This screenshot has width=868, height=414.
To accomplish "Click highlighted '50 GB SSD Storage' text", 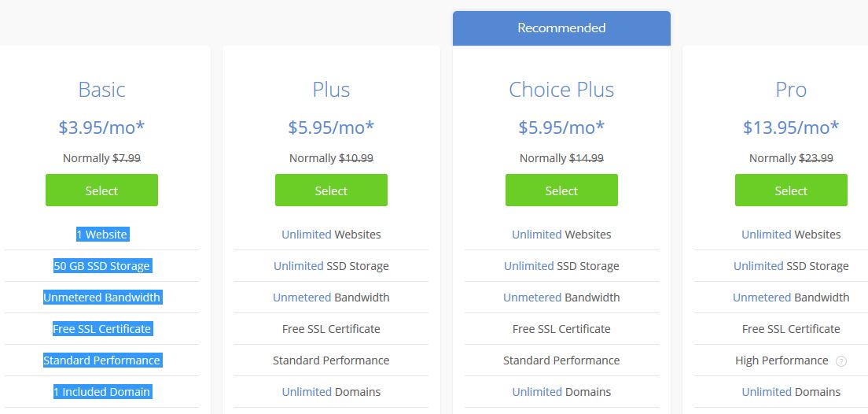I will 102,266.
